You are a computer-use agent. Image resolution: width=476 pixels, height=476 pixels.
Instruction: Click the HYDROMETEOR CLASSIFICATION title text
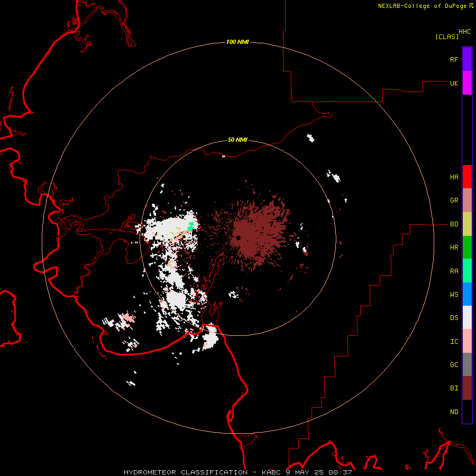coord(186,472)
